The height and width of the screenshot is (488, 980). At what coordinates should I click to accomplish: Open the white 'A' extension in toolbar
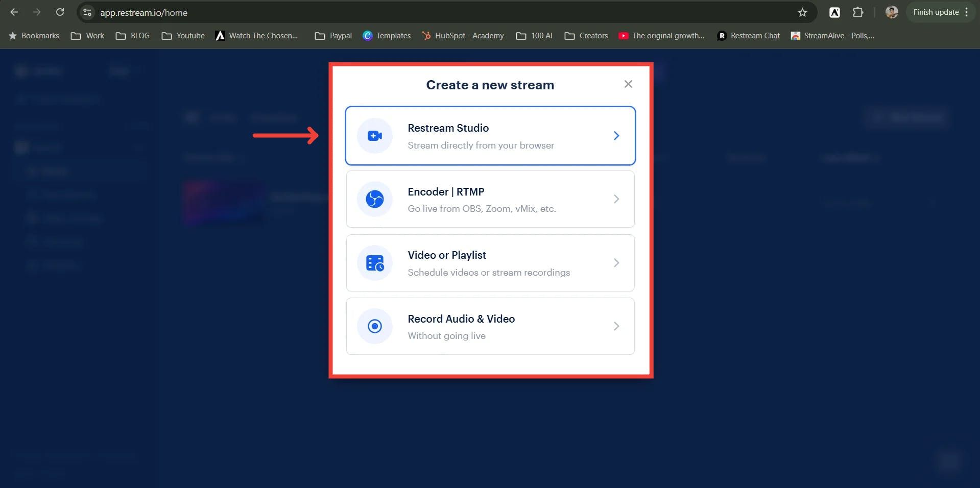click(834, 12)
